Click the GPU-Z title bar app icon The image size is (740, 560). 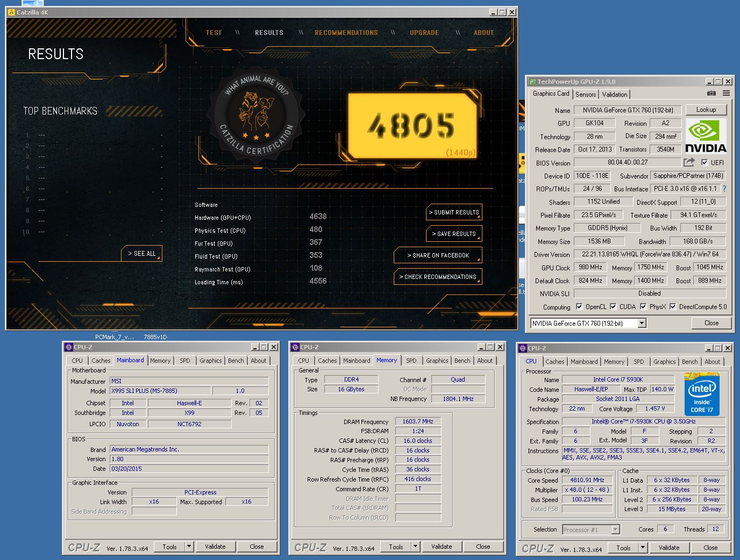(x=532, y=82)
